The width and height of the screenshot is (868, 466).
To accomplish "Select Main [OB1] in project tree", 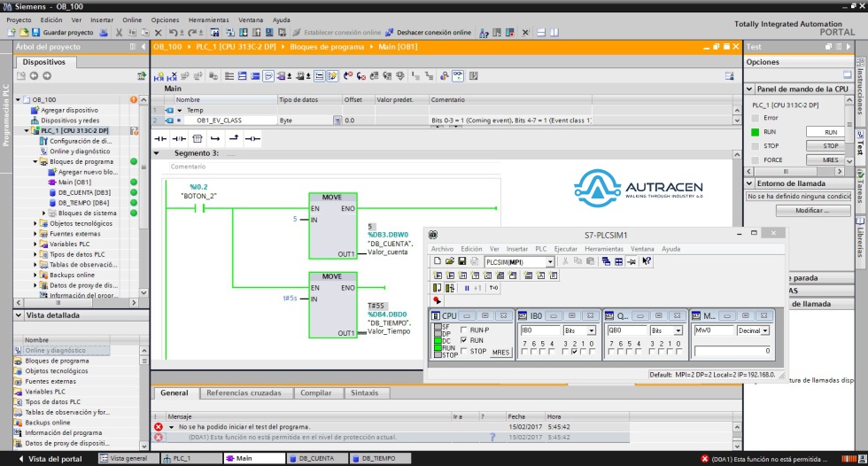I will [74, 183].
